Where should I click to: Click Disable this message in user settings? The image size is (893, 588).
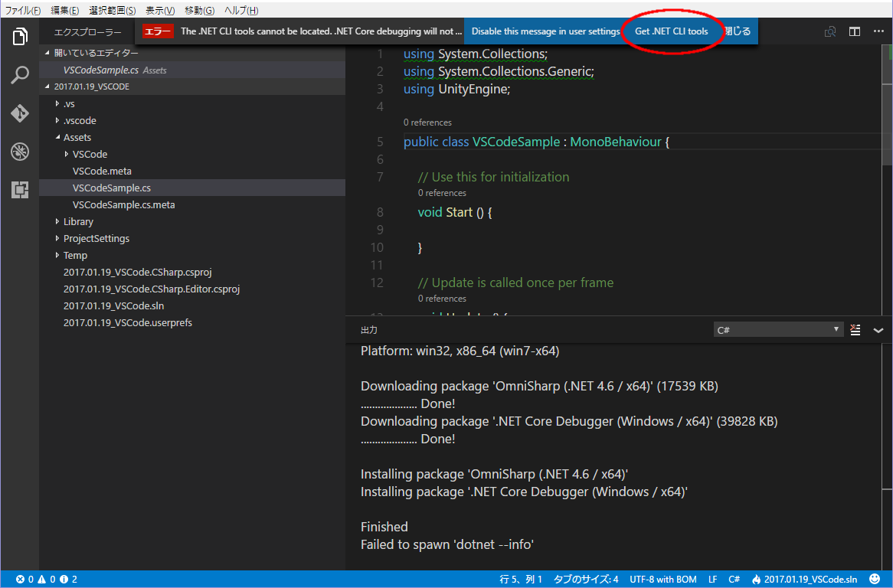[x=545, y=31]
